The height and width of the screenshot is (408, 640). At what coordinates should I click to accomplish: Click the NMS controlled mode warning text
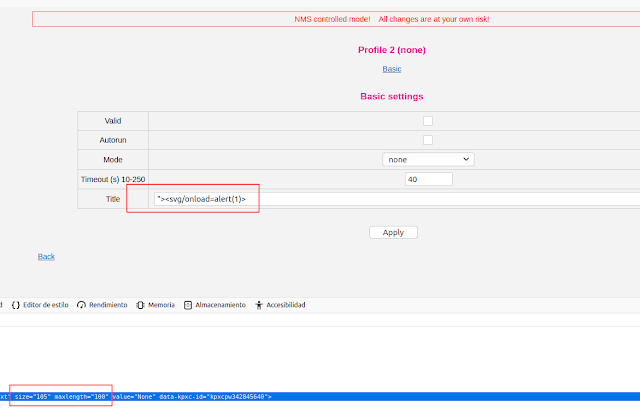click(x=392, y=19)
